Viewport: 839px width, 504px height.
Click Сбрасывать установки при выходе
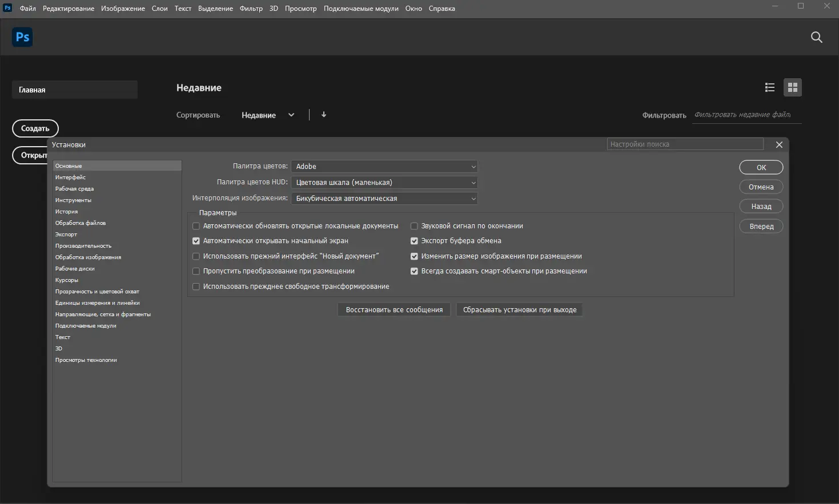pos(520,310)
